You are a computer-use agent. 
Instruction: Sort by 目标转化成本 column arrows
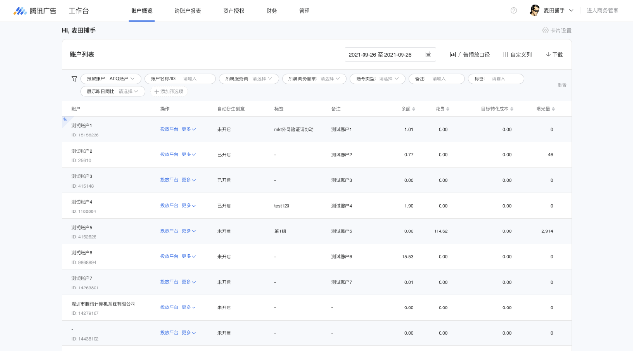coord(512,109)
